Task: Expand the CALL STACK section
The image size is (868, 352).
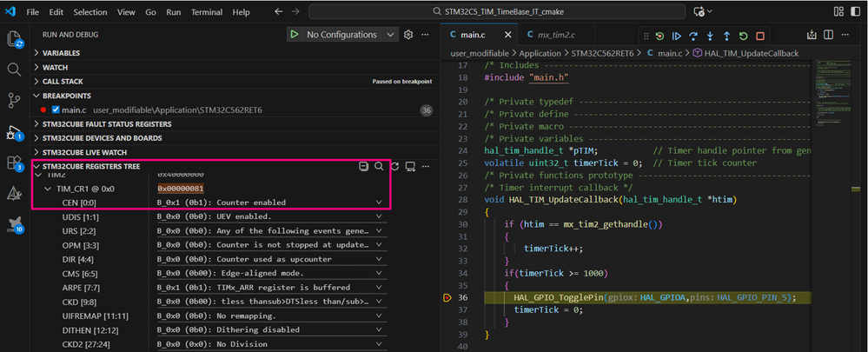Action: pos(63,82)
